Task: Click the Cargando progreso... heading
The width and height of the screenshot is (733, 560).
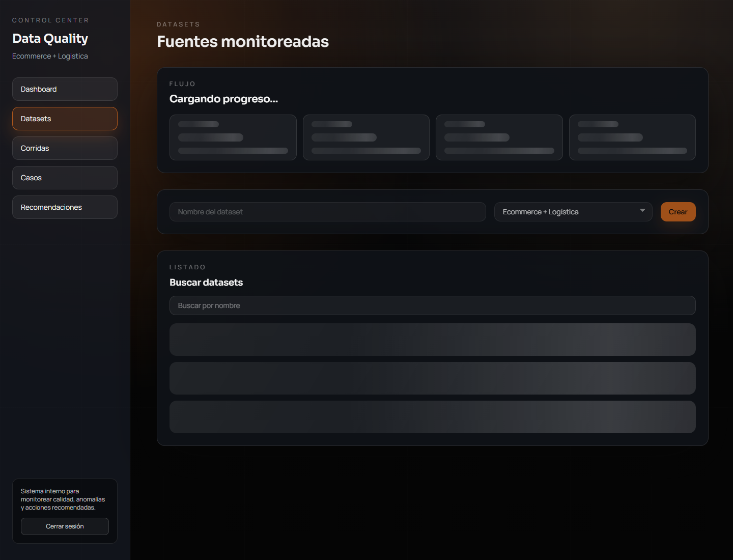Action: tap(223, 99)
